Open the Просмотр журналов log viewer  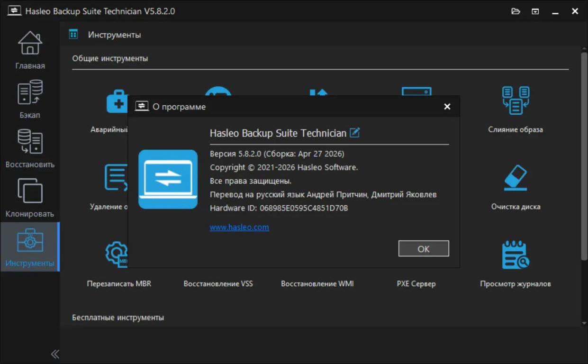[x=516, y=264]
